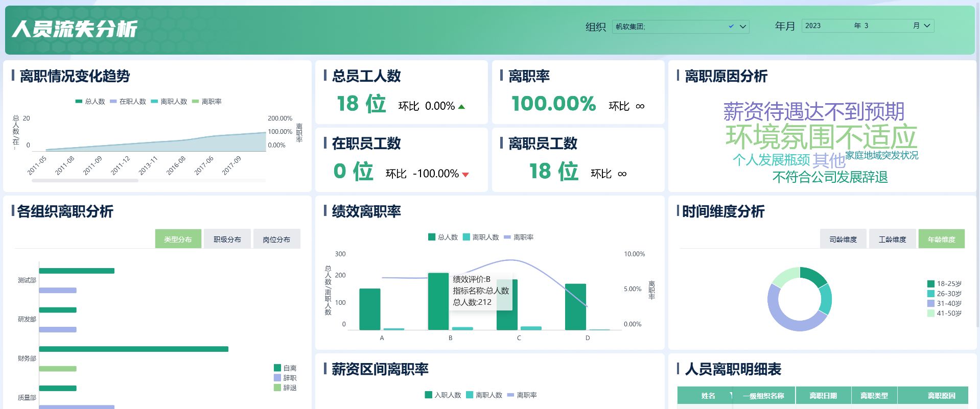Click the 2017-09 x-axis label
This screenshot has width=980, height=409.
click(x=231, y=165)
